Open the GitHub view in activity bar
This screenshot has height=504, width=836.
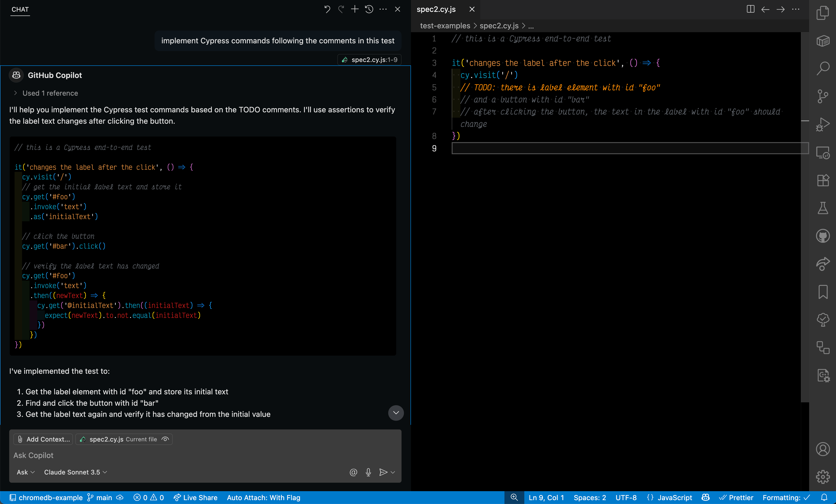click(823, 236)
